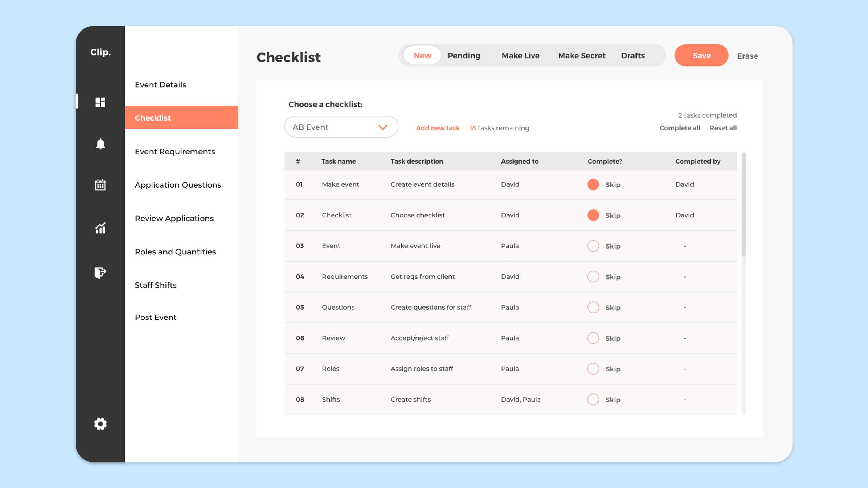This screenshot has height=488, width=868.
Task: Click the Erase link
Action: point(747,56)
